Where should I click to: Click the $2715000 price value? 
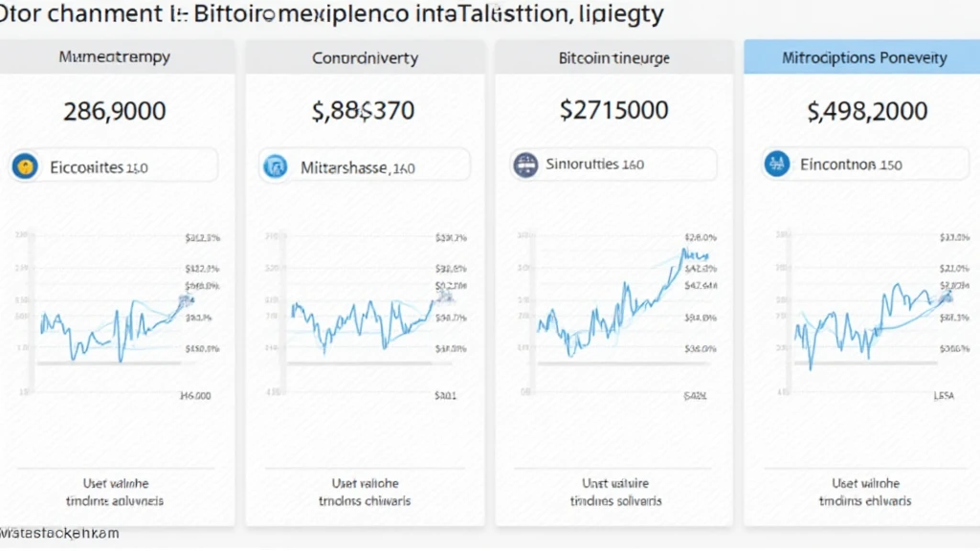(613, 109)
